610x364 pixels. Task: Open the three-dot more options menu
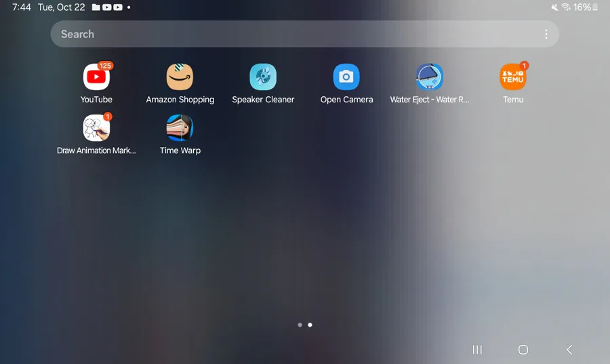546,34
